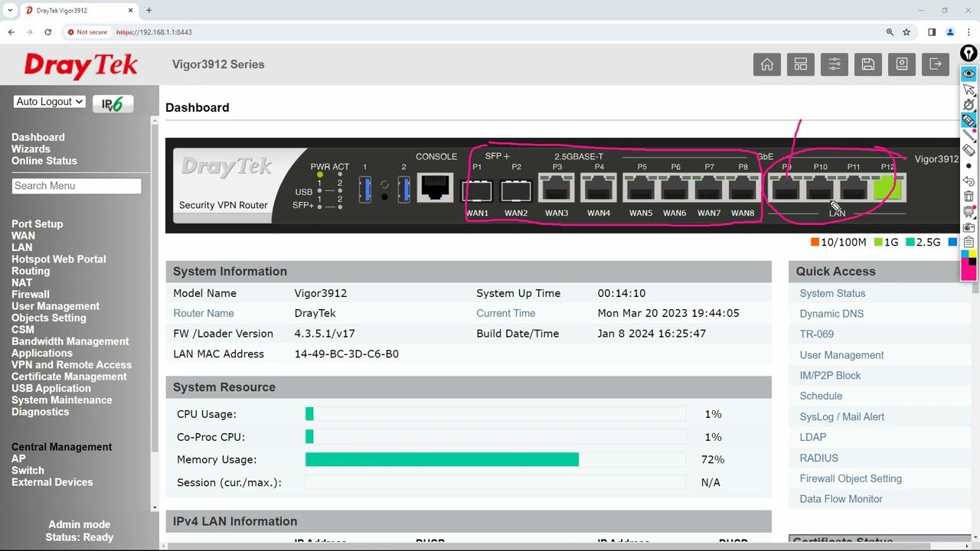
Task: Toggle the IPv6 button in sidebar
Action: pyautogui.click(x=113, y=104)
